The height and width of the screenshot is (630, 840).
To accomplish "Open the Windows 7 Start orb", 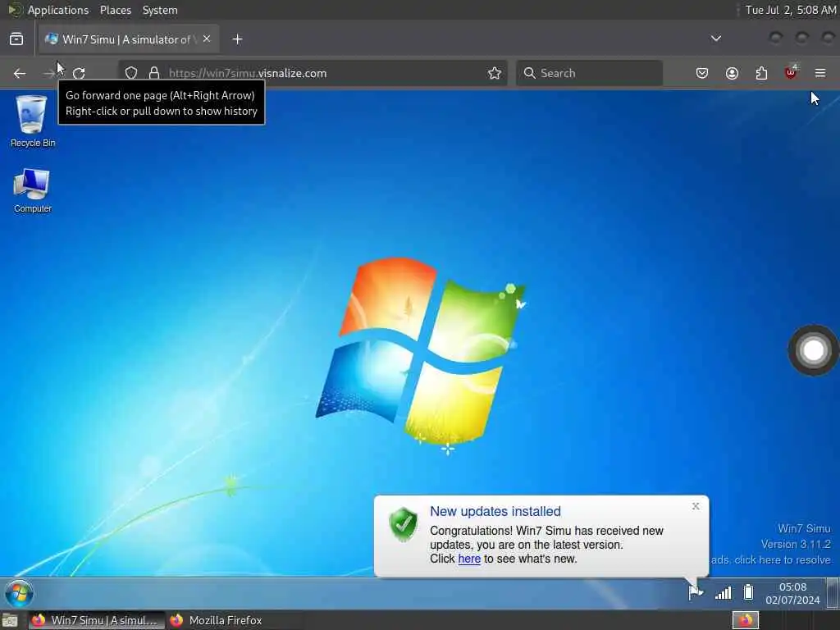I will click(20, 594).
